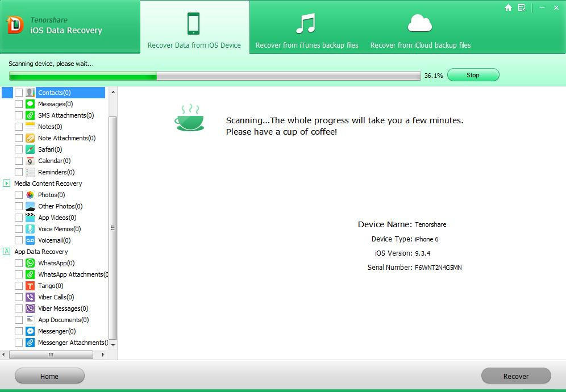Tick the Voice Memos checkbox
Screen dimensions: 566x392
[19, 229]
